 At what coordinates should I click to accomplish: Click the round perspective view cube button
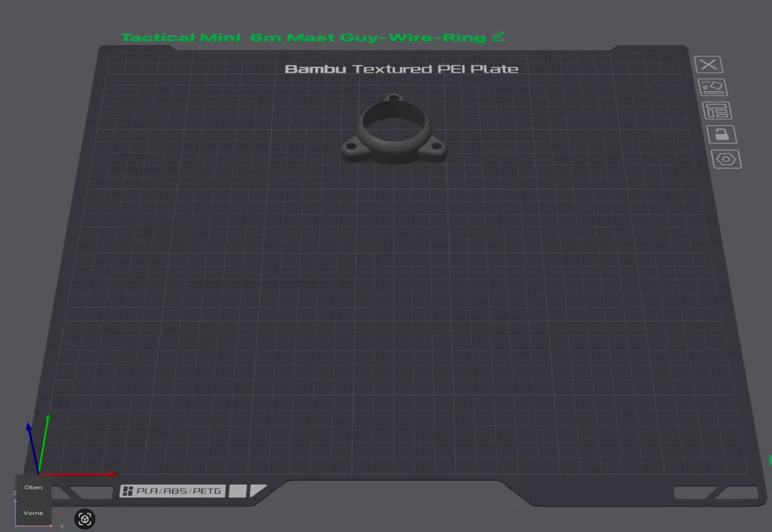(x=85, y=519)
